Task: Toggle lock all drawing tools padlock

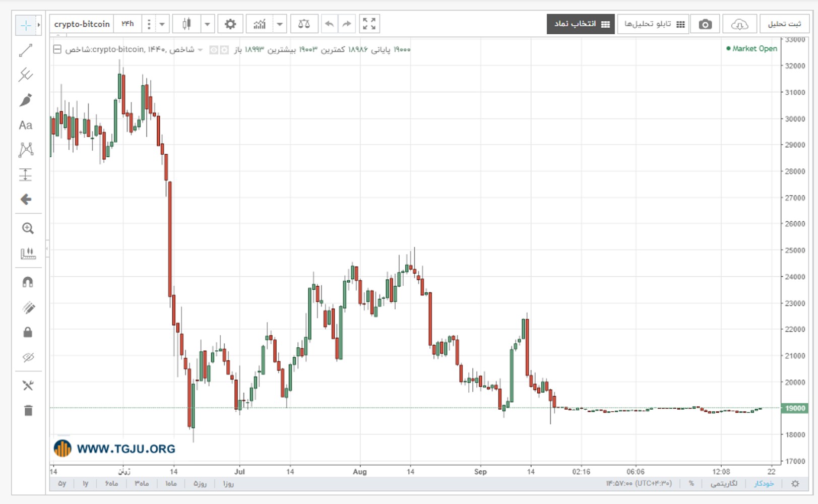Action: [x=28, y=332]
